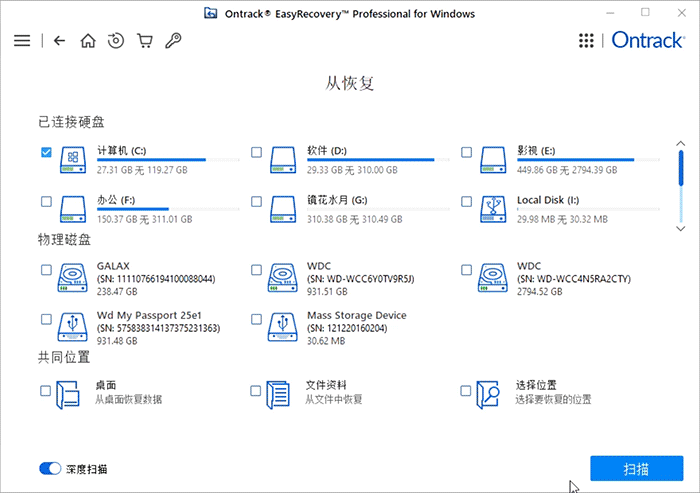This screenshot has width=700, height=493.
Task: Click the drive list scrollbar thumb
Action: (681, 168)
